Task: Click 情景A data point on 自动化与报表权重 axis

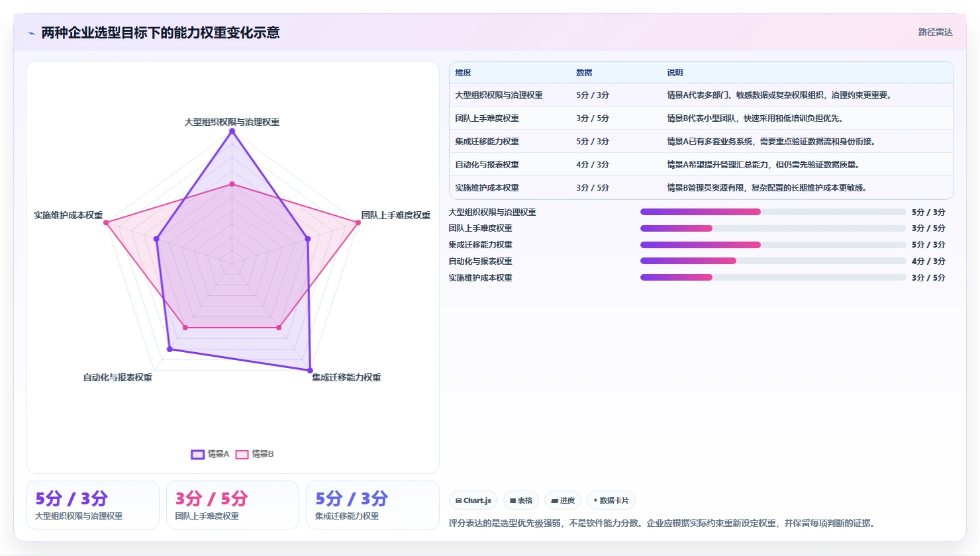Action: 170,349
